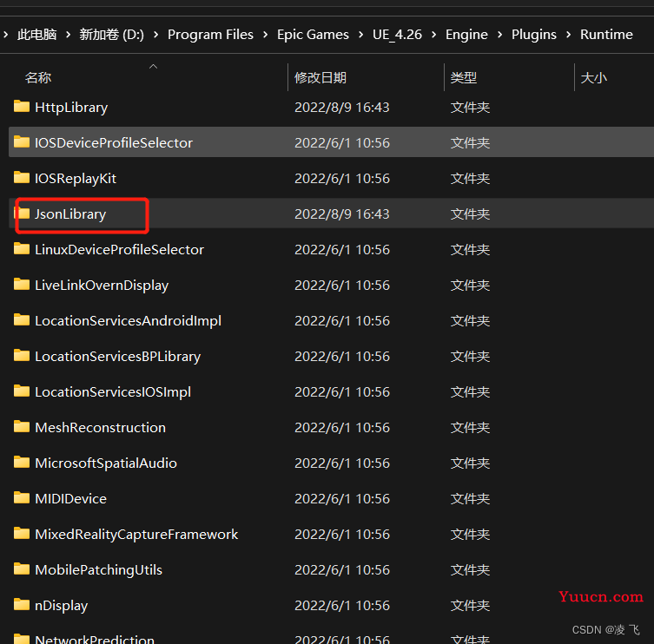
Task: Click the LocationServicesAndroidImpl folder icon
Action: (x=22, y=320)
